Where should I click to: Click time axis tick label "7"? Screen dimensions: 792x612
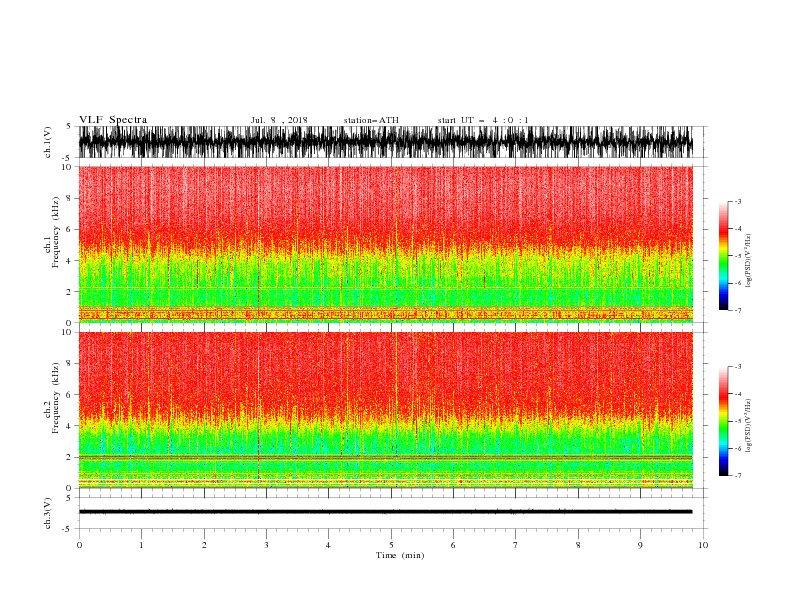tap(516, 545)
